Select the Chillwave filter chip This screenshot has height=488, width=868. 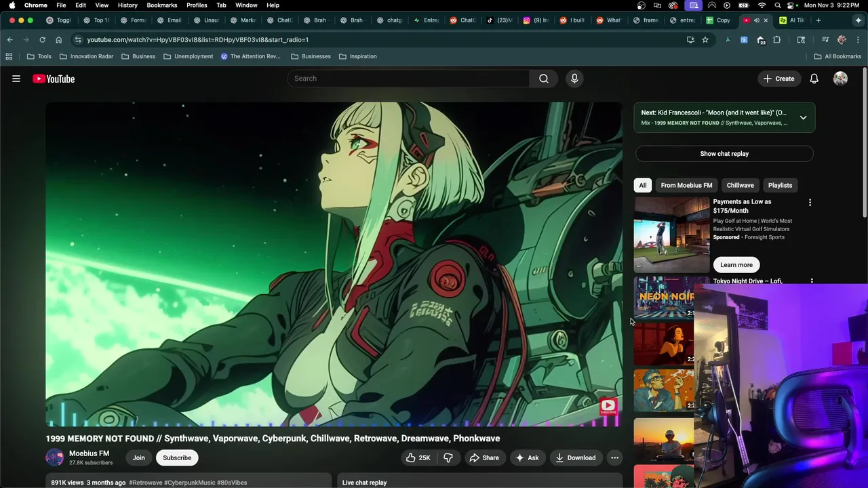[740, 185]
